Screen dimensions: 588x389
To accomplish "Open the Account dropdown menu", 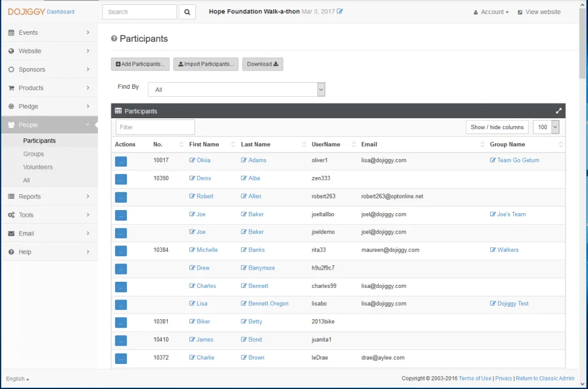I will click(491, 12).
